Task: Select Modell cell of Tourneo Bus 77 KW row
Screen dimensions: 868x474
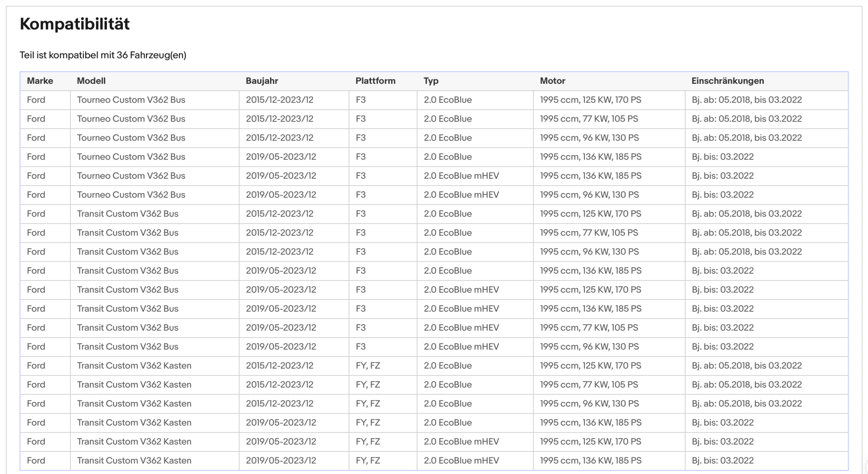Action: pos(155,119)
